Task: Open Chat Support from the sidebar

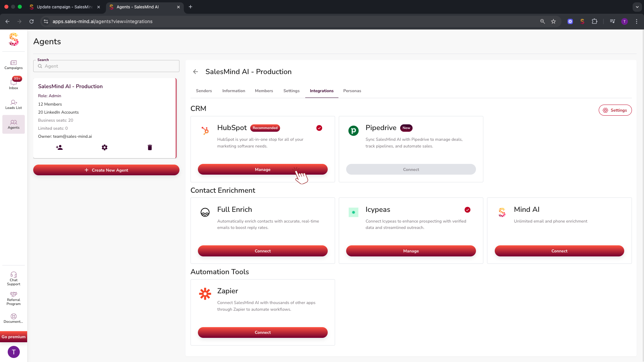Action: [13, 279]
